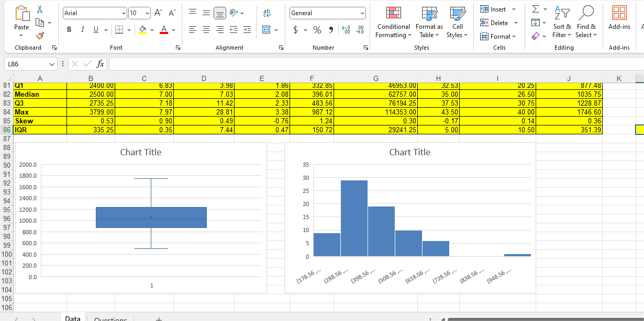Apply the red font color

pos(164,30)
